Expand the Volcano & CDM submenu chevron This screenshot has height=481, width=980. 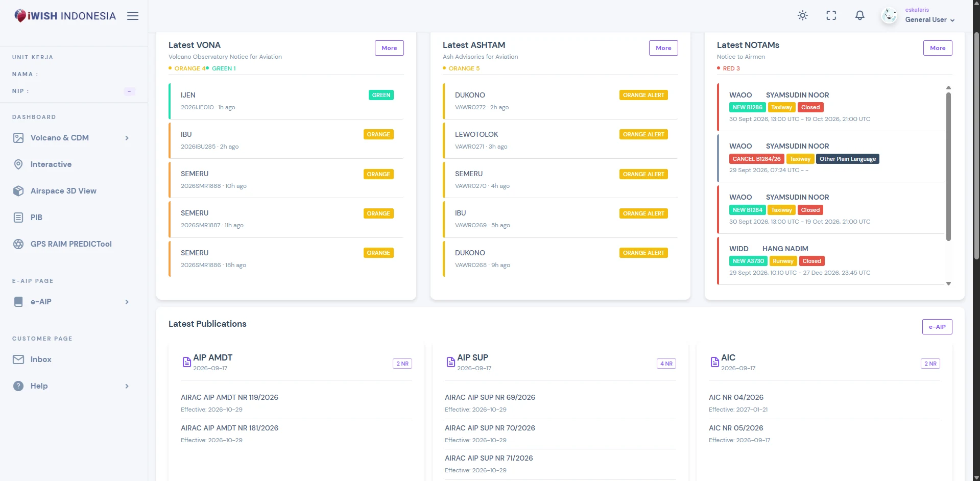[x=127, y=138]
